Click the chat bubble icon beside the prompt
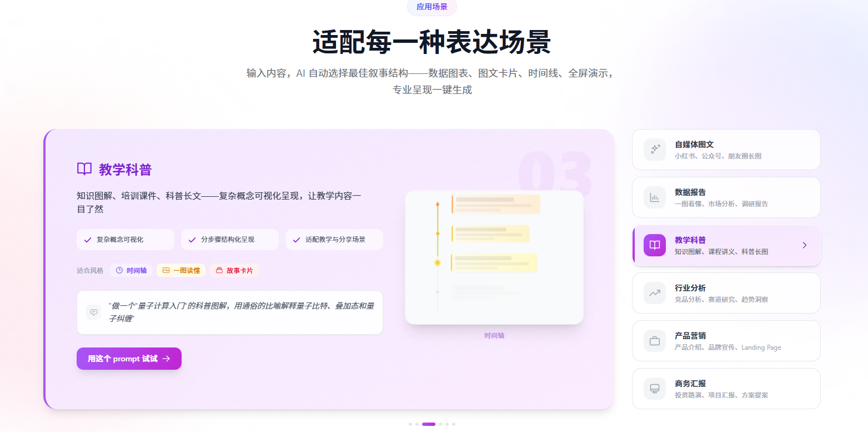The height and width of the screenshot is (432, 868). 94,312
